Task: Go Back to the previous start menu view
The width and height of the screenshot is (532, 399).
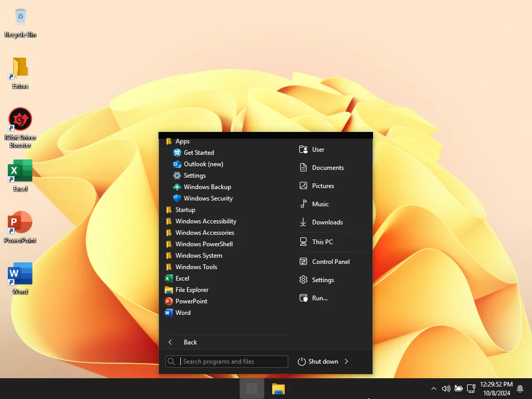Action: tap(190, 342)
